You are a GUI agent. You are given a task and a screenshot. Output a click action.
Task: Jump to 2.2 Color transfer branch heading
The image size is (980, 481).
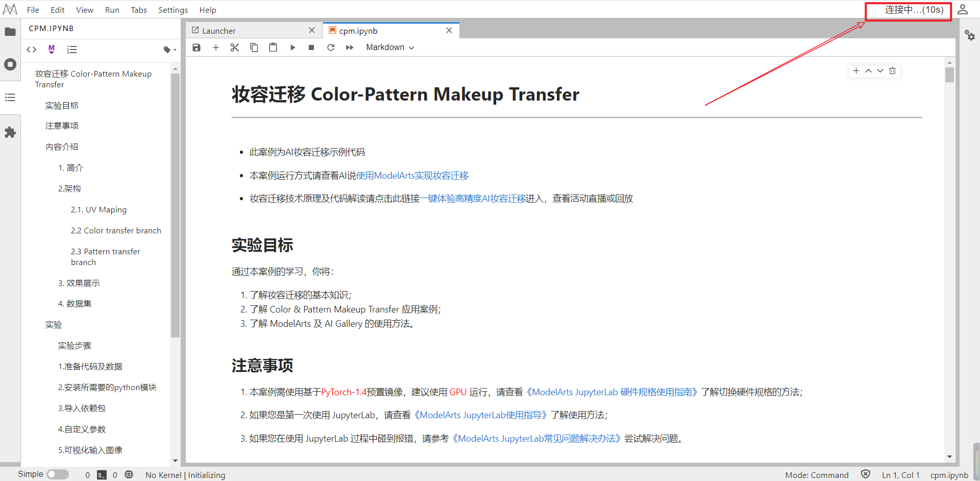pyautogui.click(x=116, y=230)
